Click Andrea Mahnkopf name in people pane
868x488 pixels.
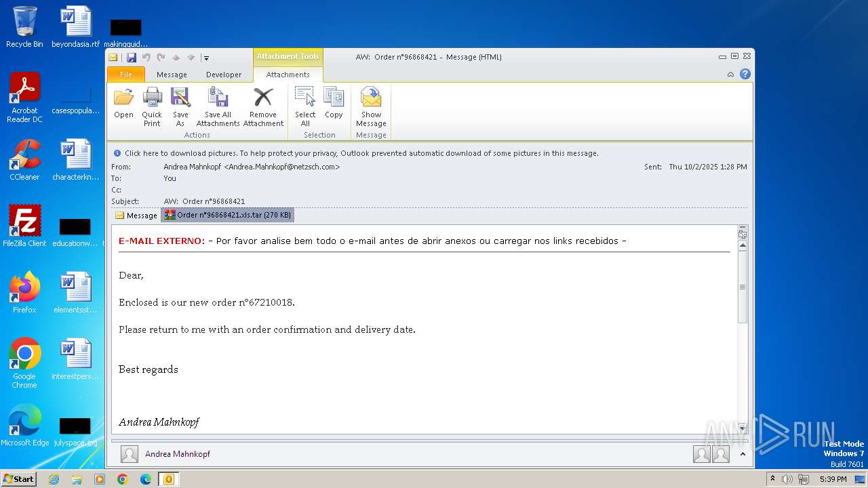pyautogui.click(x=178, y=454)
